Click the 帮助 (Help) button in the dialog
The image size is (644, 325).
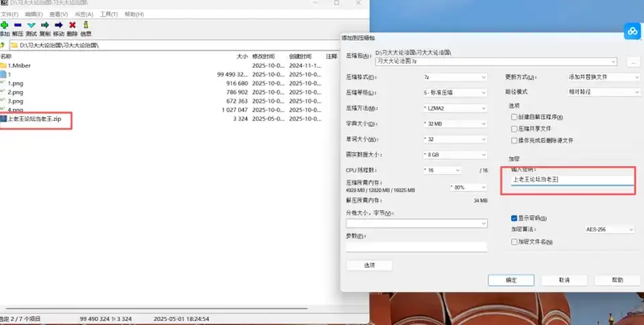617,280
